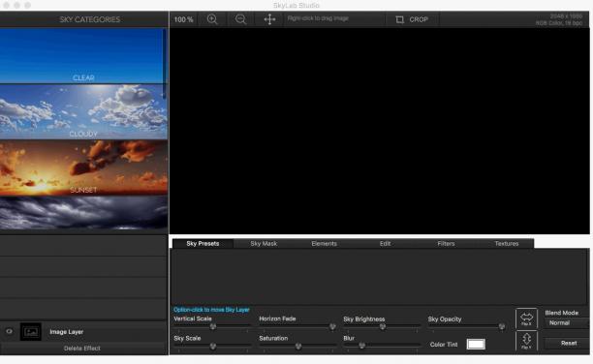Click the 'Option-click to move Sky Layer' hint

211,310
